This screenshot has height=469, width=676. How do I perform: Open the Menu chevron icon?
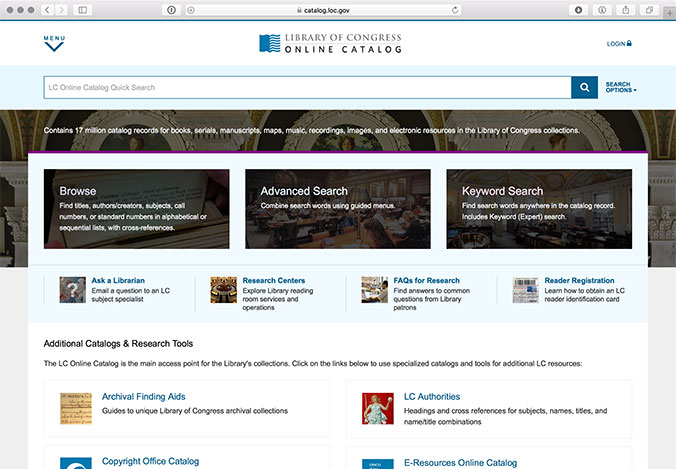54,44
